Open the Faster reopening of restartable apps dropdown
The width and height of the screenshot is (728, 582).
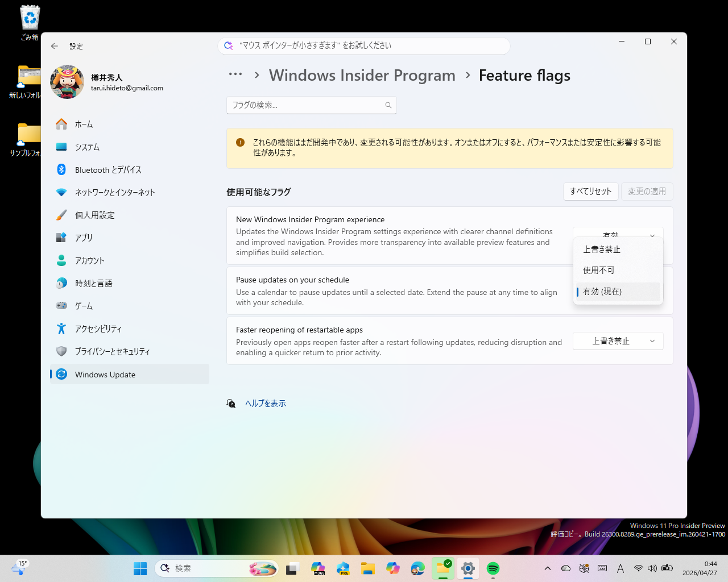(x=618, y=340)
